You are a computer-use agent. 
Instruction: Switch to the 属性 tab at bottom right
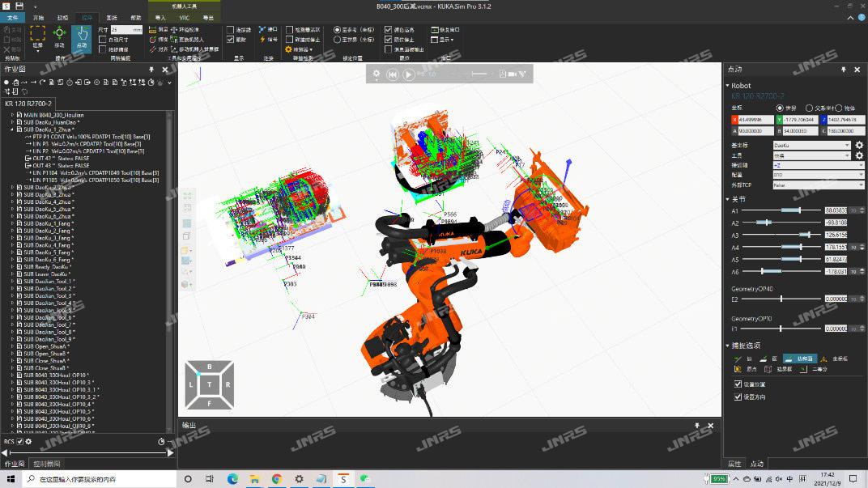[x=734, y=464]
